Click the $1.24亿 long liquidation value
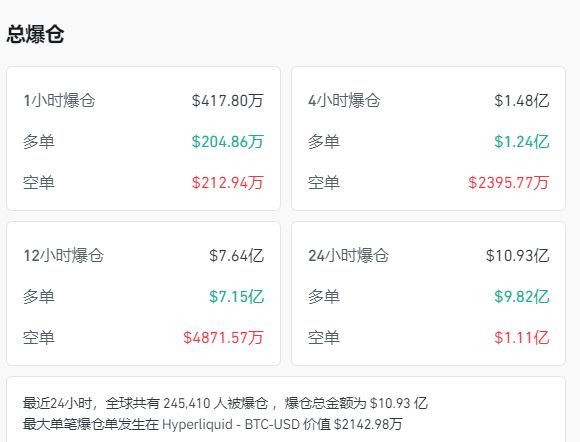This screenshot has width=580, height=442. coord(522,142)
